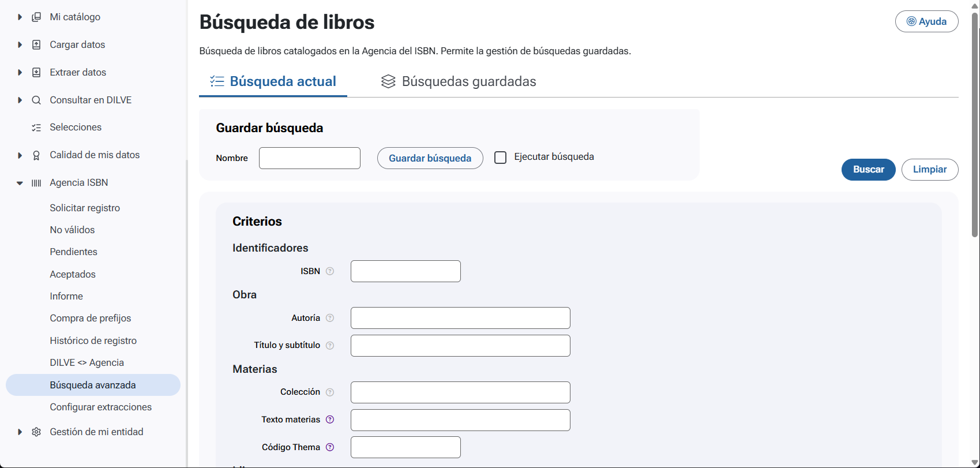
Task: Click the Limpiar button
Action: (929, 170)
